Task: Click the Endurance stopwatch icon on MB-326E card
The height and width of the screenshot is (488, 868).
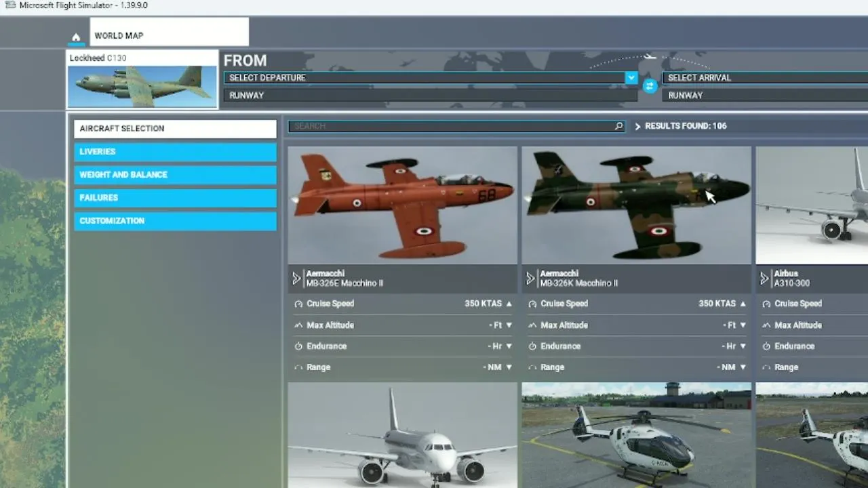Action: (x=298, y=346)
